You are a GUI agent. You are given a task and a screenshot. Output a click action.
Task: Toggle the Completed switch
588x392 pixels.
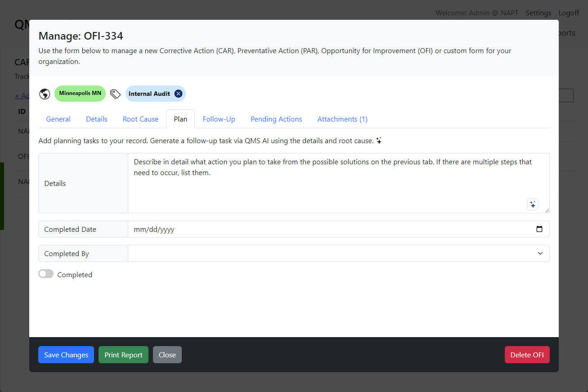pos(46,274)
